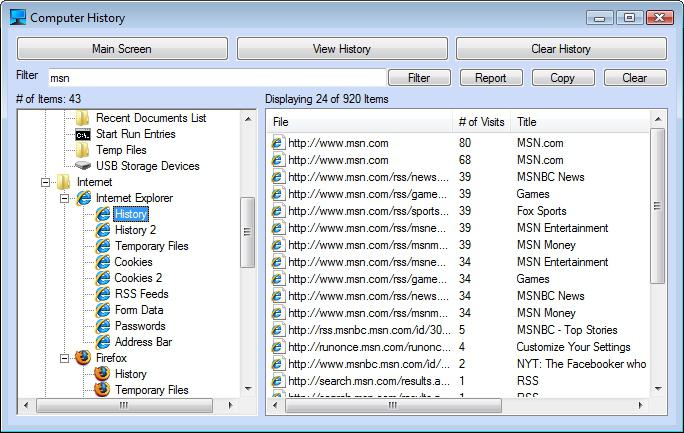Image resolution: width=684 pixels, height=433 pixels.
Task: Select the Address Bar tree item
Action: [x=143, y=342]
